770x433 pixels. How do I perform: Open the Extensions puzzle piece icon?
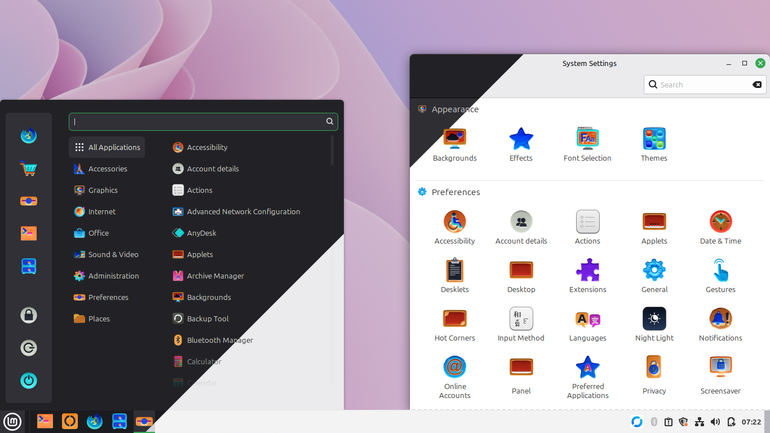point(587,271)
